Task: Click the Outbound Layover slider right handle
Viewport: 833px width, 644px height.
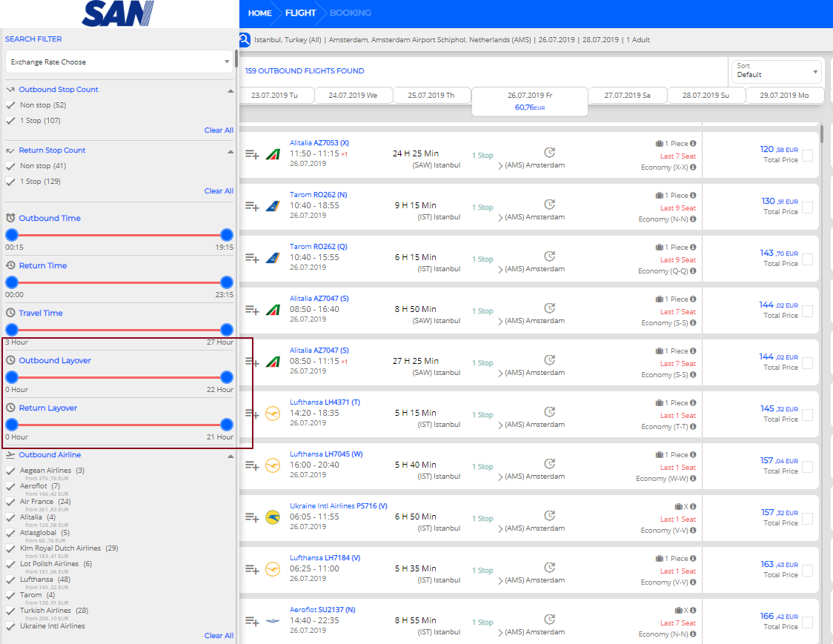Action: tap(227, 377)
